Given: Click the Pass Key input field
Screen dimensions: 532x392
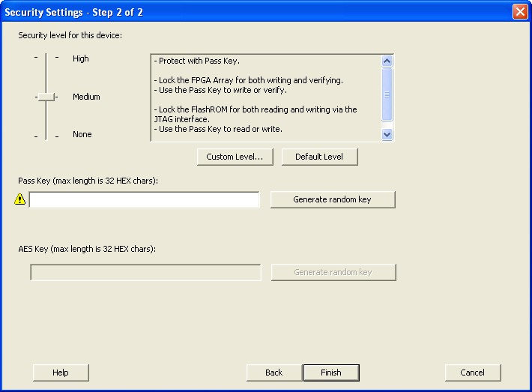Looking at the screenshot, I should (x=144, y=199).
